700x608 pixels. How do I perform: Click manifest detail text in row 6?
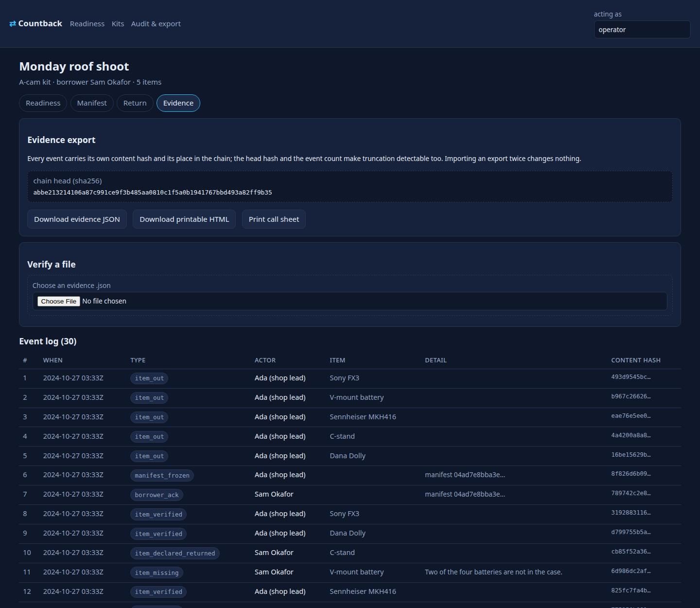tap(465, 475)
